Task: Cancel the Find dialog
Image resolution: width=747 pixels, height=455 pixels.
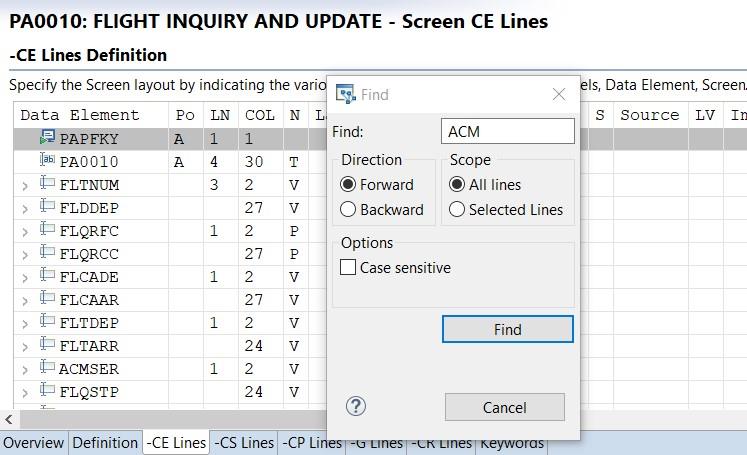Action: pyautogui.click(x=504, y=407)
